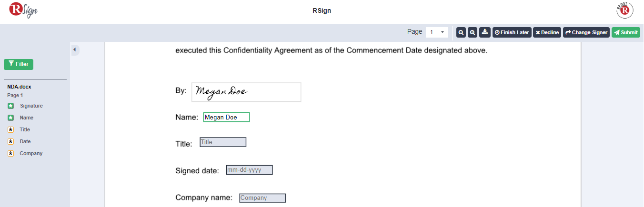Decline the document signing
The image size is (644, 207).
click(x=547, y=32)
